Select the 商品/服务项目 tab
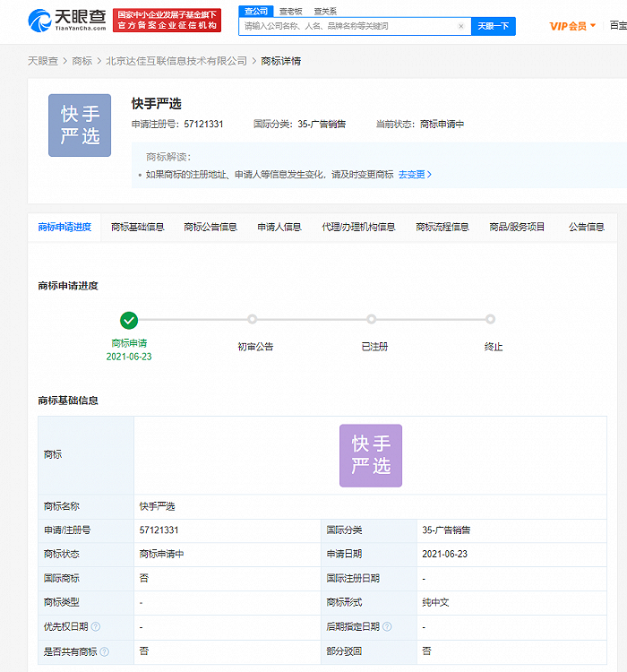 pyautogui.click(x=517, y=228)
